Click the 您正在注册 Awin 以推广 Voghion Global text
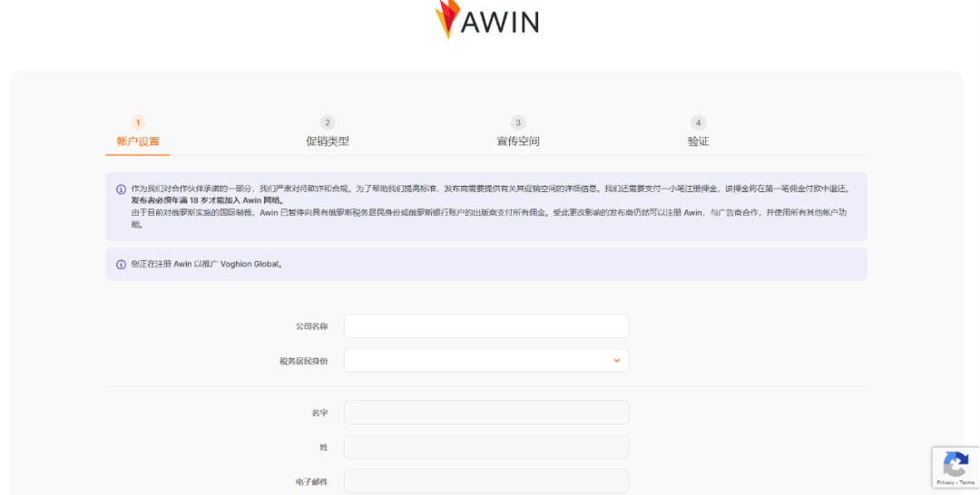 (x=208, y=264)
